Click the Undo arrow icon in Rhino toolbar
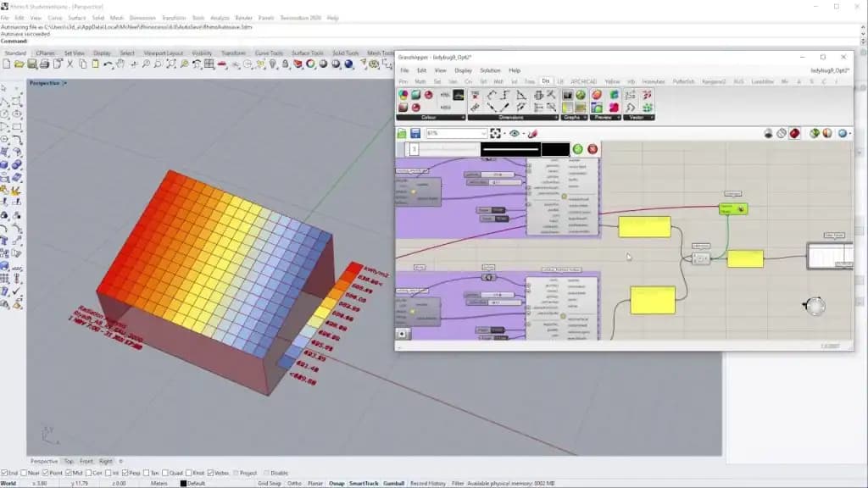Image resolution: width=868 pixels, height=488 pixels. point(108,64)
